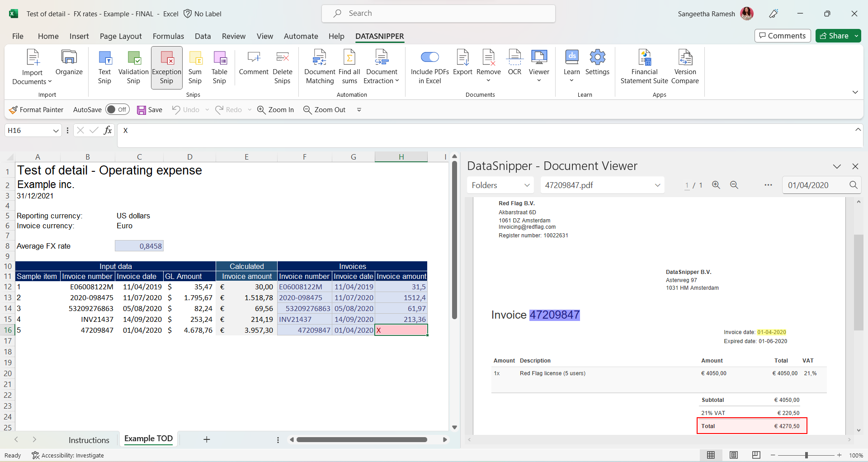Open the Share button dropdown arrow
The image size is (868, 462).
tap(856, 36)
